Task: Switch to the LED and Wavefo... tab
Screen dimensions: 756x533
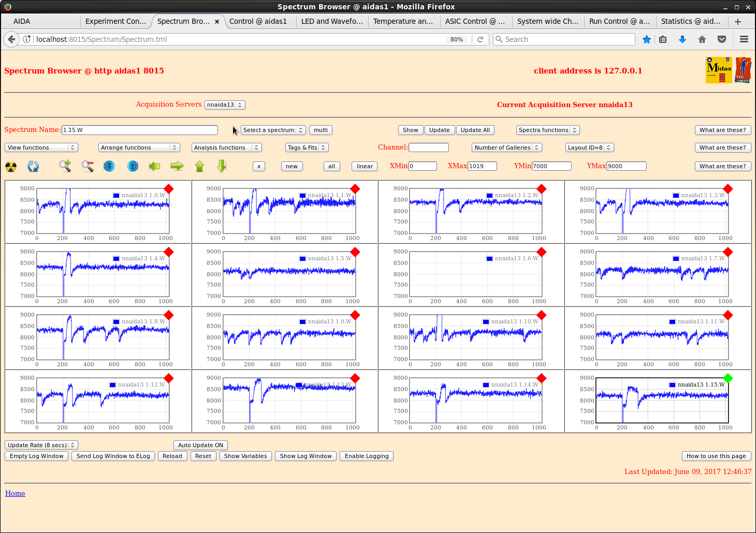Action: (x=332, y=21)
